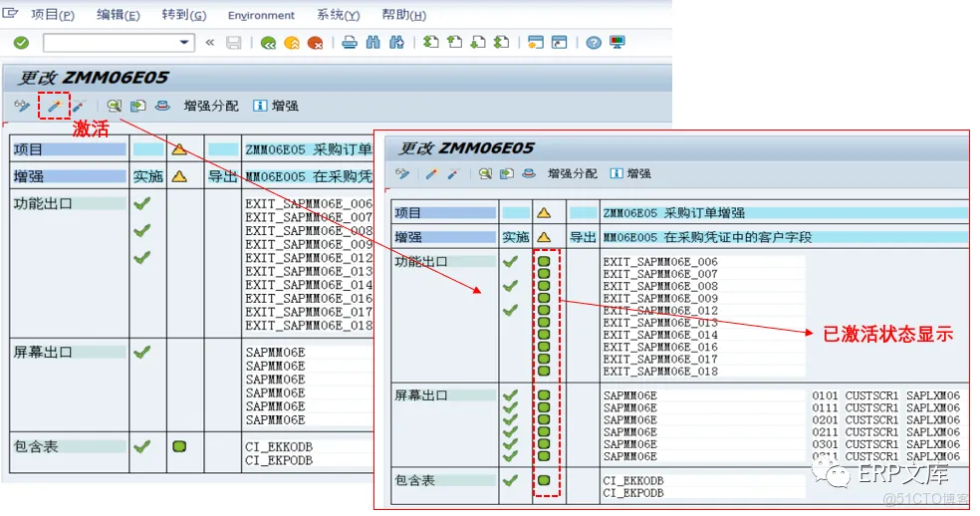Click the Print icon in toolbar

(350, 43)
